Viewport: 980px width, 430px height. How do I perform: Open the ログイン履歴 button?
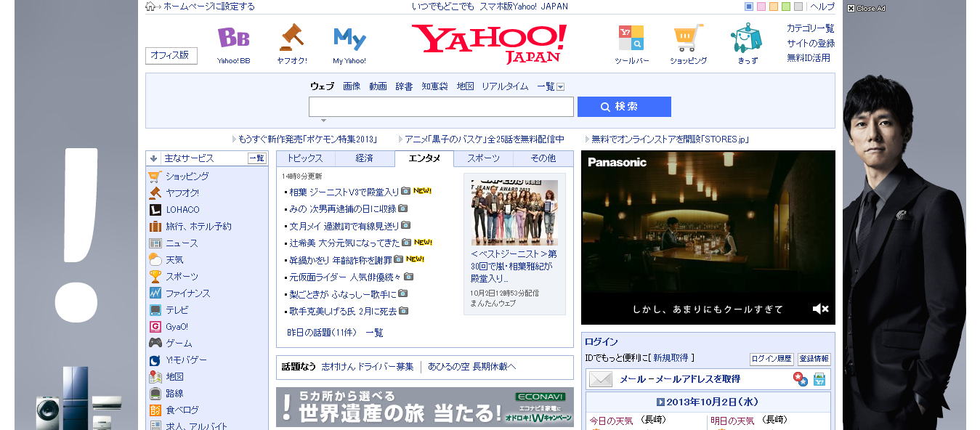point(772,359)
